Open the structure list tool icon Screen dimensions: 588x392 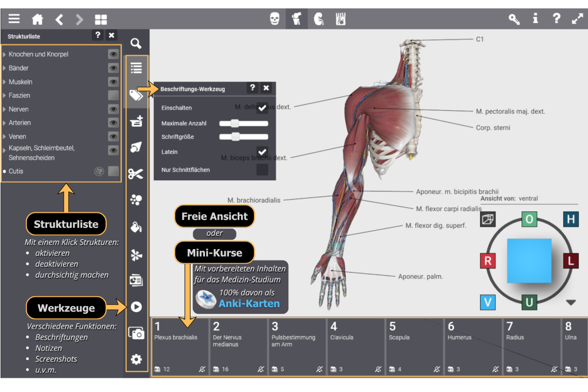(x=136, y=68)
